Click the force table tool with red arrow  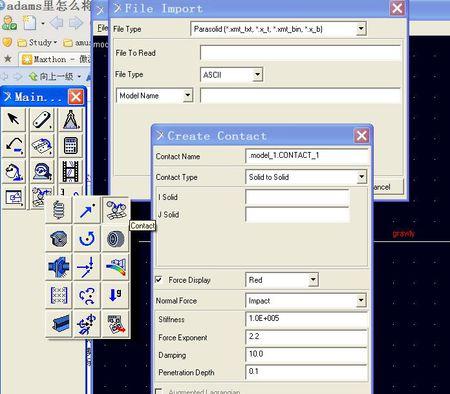coord(115,324)
